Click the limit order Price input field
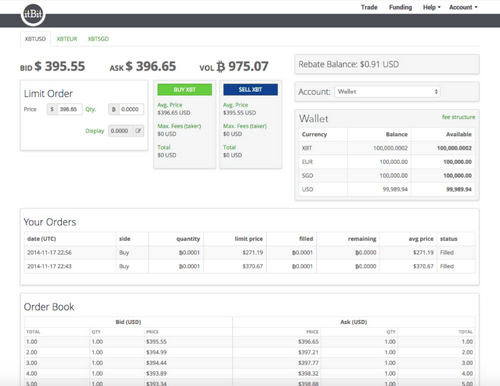Image resolution: width=500 pixels, height=386 pixels. point(69,109)
